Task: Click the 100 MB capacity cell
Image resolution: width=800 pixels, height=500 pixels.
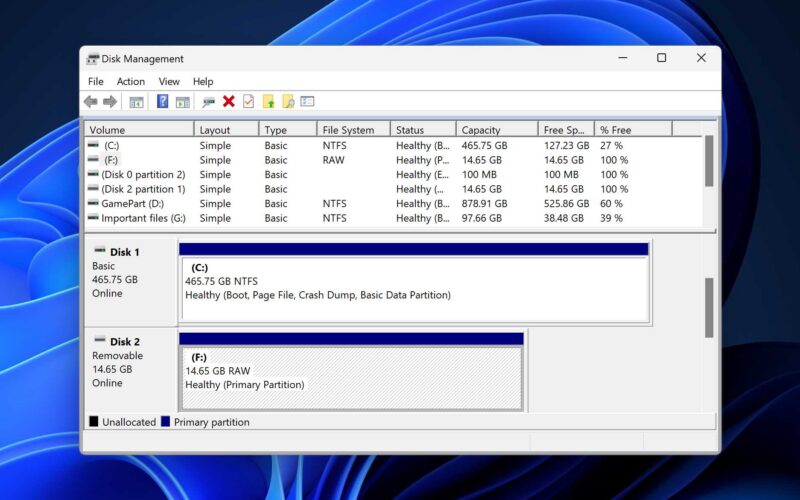Action: [479, 174]
